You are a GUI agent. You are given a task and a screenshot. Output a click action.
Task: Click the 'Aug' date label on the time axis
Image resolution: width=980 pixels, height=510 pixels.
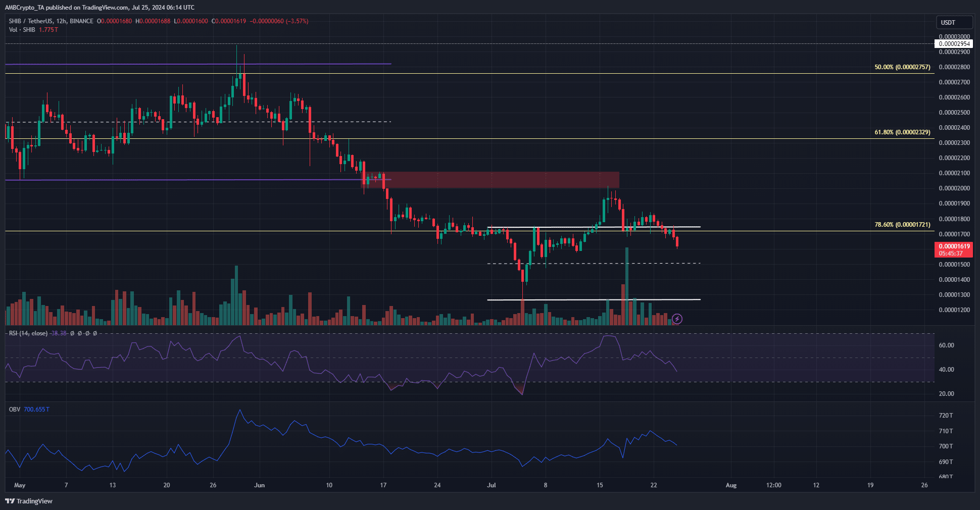(731, 485)
